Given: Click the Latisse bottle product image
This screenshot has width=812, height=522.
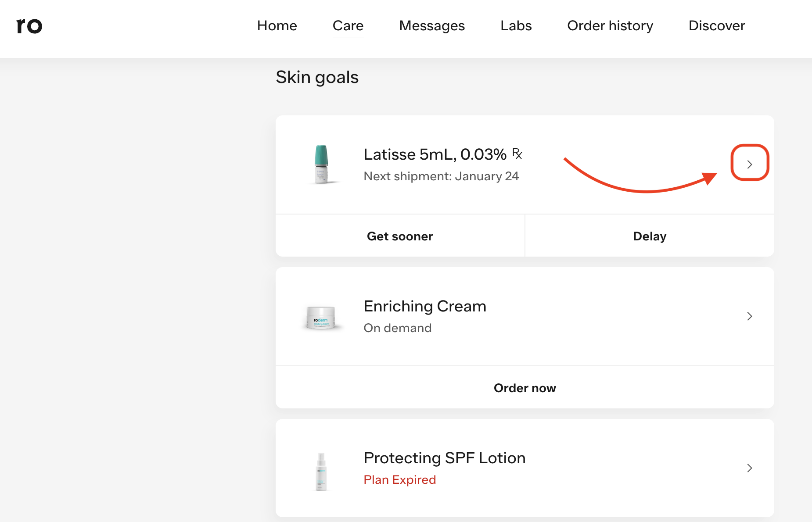Looking at the screenshot, I should [x=321, y=164].
